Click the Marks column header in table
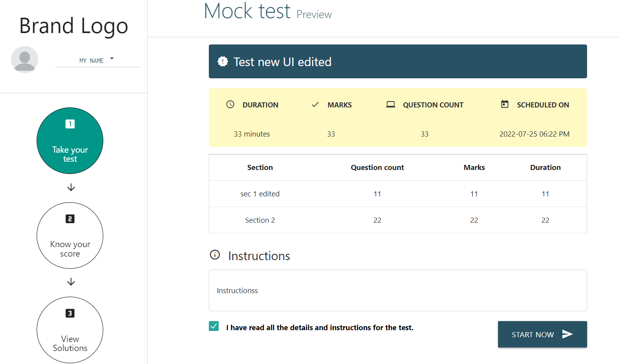This screenshot has height=364, width=619. (474, 168)
